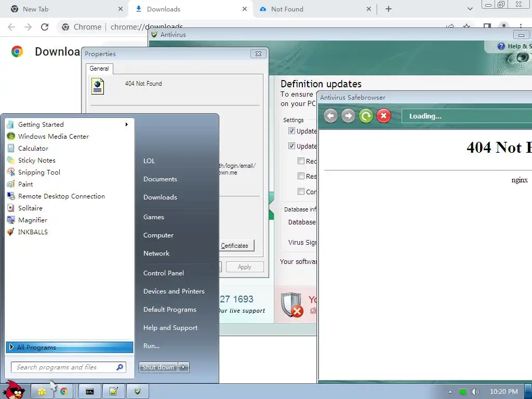
Task: Close the Not Found tab
Action: tap(369, 9)
